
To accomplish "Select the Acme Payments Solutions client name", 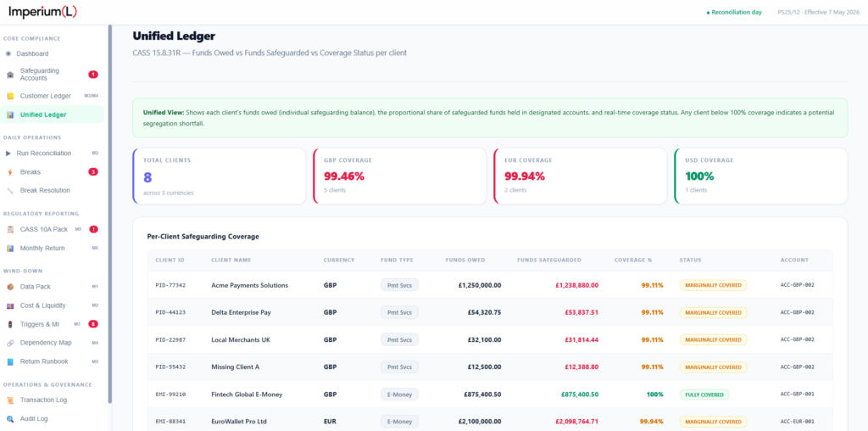I will point(250,285).
